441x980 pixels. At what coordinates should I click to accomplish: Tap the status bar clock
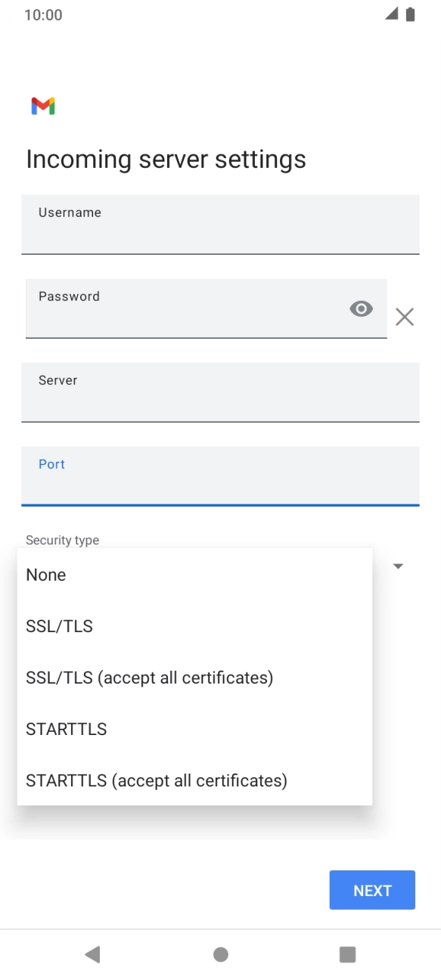coord(43,15)
